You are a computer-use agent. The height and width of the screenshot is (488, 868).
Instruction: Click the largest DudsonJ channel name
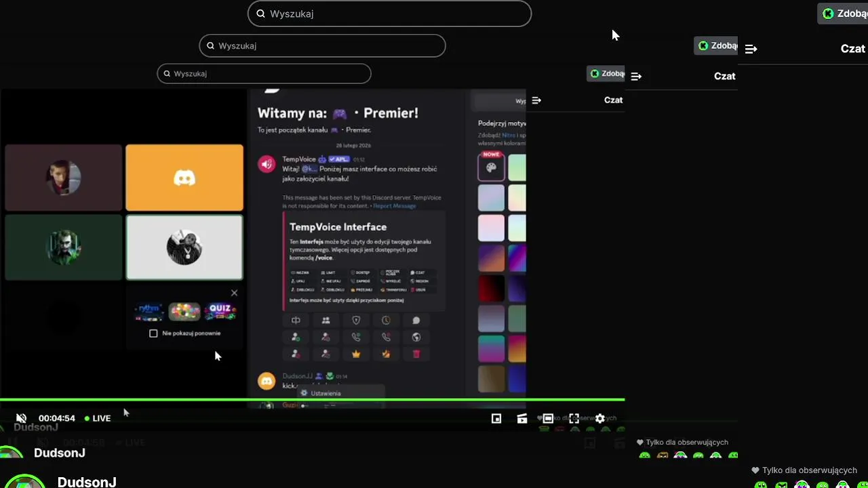[87, 482]
